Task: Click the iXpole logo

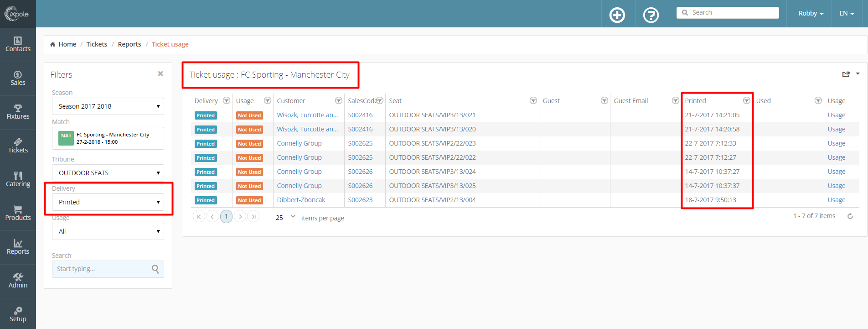Action: point(17,14)
